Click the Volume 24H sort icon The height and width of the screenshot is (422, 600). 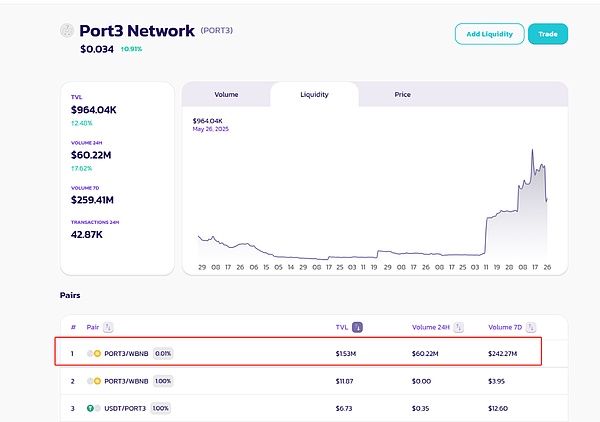[x=459, y=327]
